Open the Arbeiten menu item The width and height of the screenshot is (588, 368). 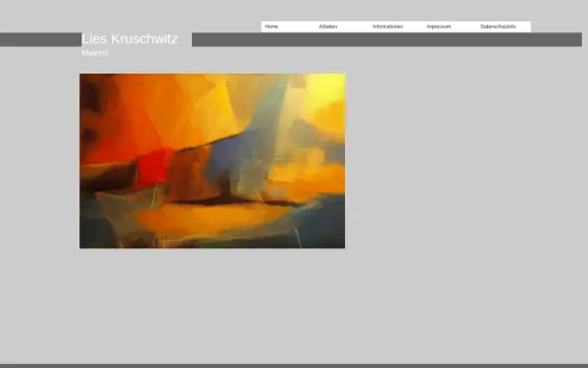coord(327,26)
